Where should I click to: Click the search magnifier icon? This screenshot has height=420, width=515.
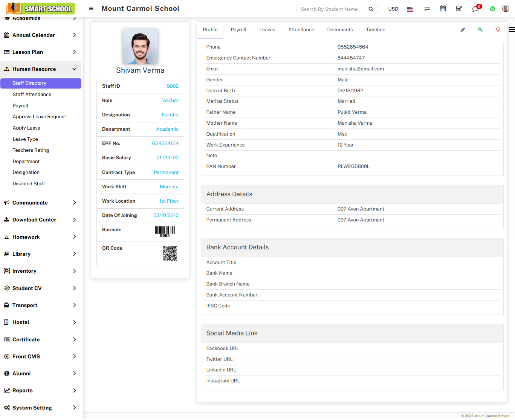[371, 9]
